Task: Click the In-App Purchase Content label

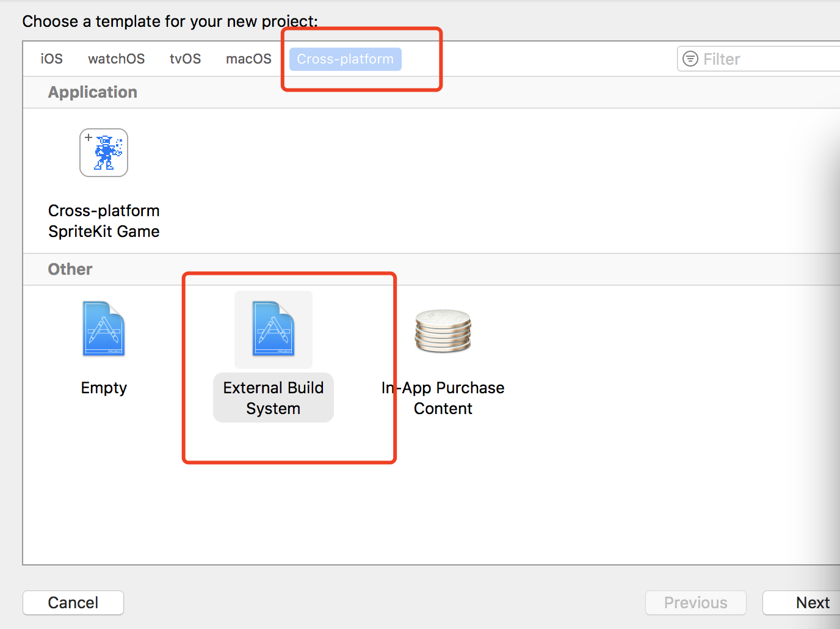Action: 443,398
